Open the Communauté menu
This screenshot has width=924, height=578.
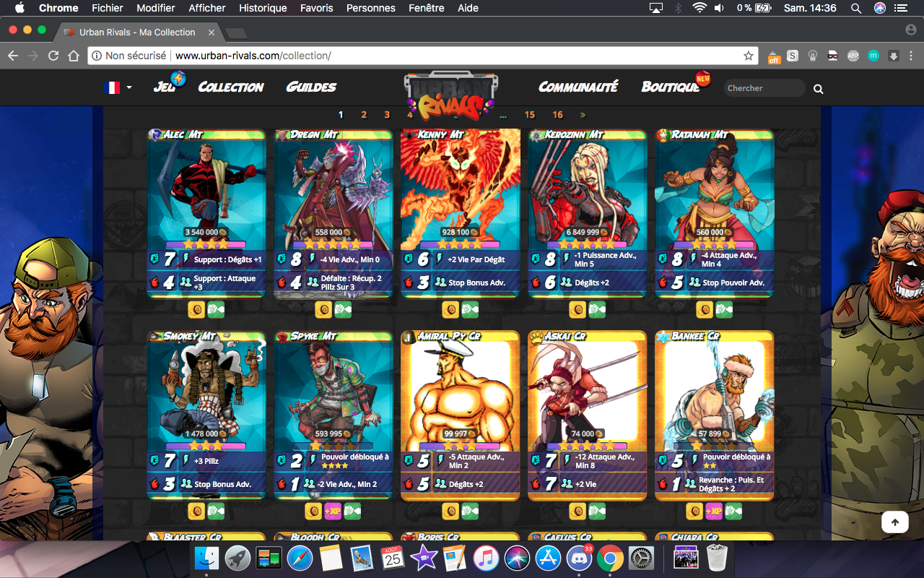[578, 87]
